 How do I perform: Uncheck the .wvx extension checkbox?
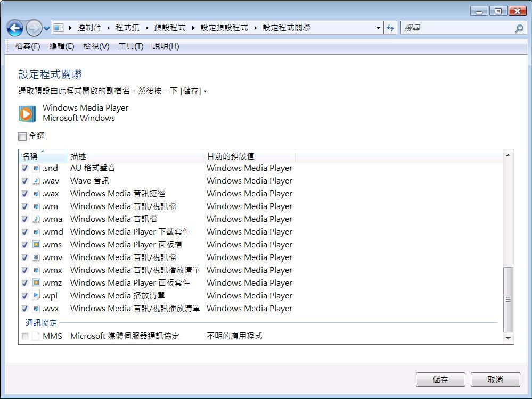coord(25,309)
